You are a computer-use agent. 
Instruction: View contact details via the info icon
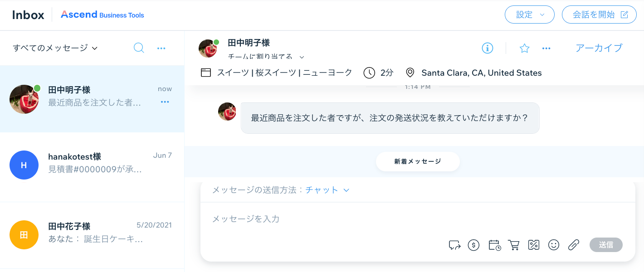487,48
